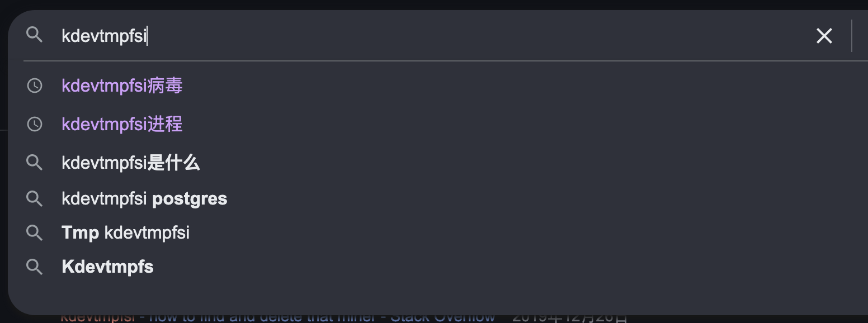Pick the Kdevtmpfs suggestion

107,267
